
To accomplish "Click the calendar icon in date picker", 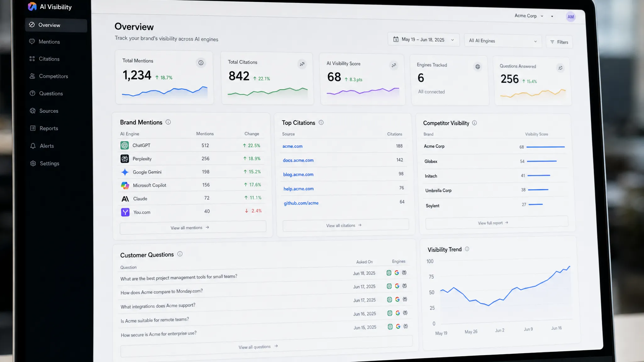I will coord(396,39).
